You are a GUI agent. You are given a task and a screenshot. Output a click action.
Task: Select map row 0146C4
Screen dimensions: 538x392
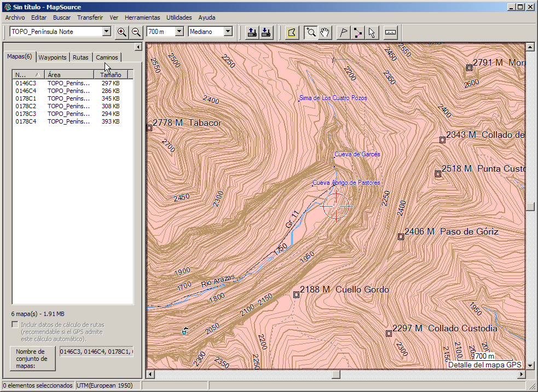click(x=73, y=91)
